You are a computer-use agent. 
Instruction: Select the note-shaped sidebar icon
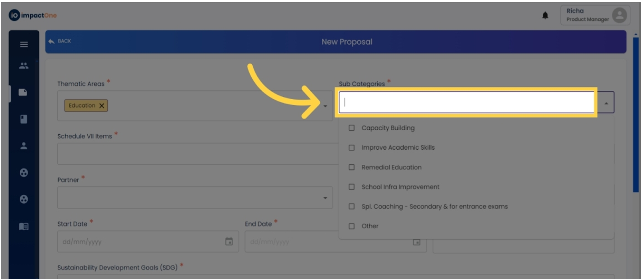pos(23,92)
